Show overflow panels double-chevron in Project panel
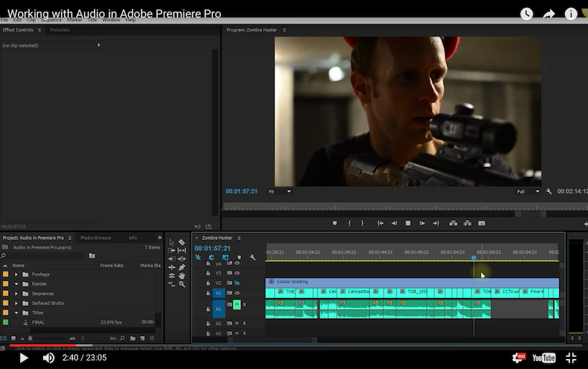 [x=159, y=237]
